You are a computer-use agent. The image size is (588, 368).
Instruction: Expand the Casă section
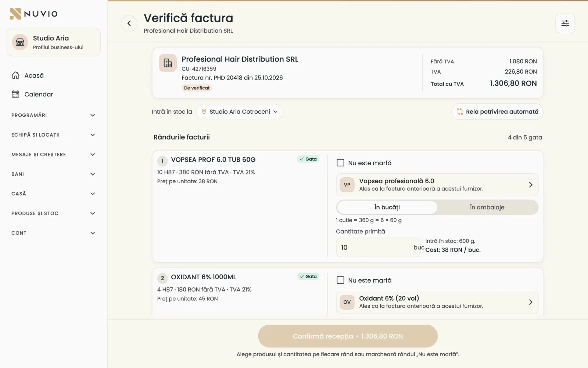(53, 194)
